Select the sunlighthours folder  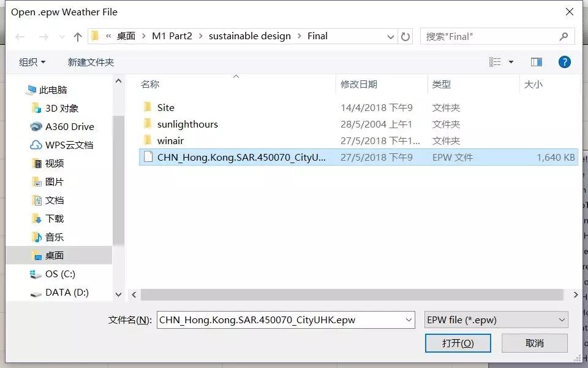pyautogui.click(x=187, y=125)
